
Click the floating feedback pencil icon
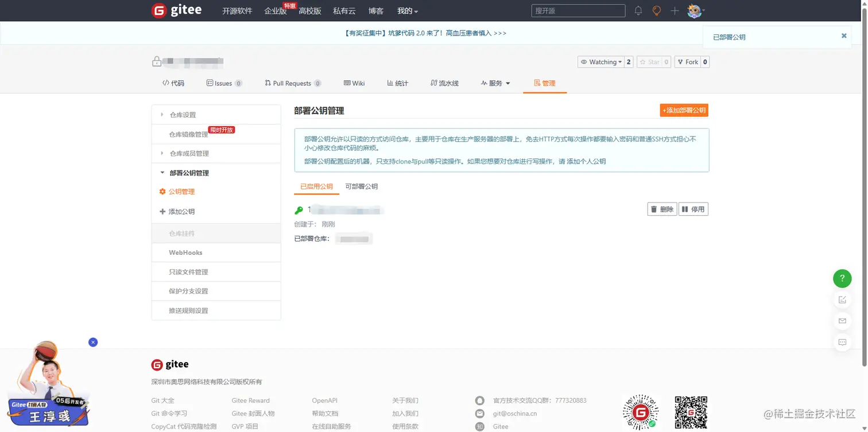pyautogui.click(x=842, y=299)
